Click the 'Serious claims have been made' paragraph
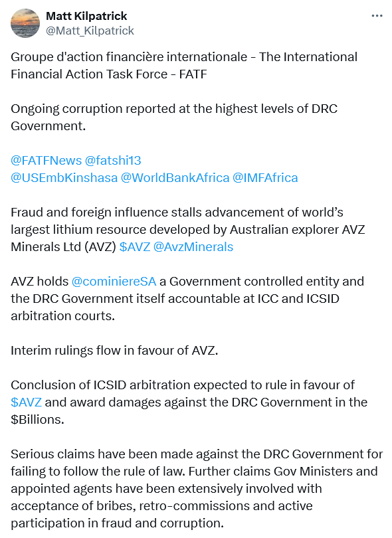The height and width of the screenshot is (538, 392). click(197, 489)
